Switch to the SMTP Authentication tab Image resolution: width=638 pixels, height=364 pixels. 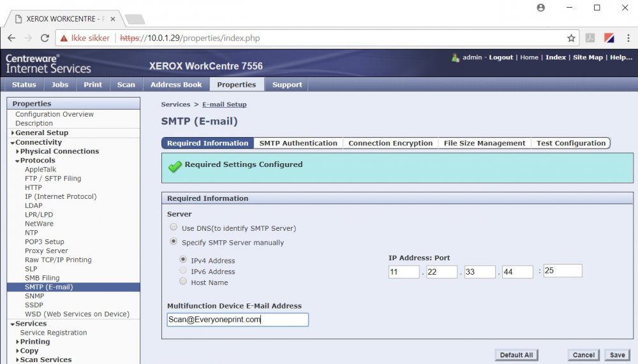(298, 143)
